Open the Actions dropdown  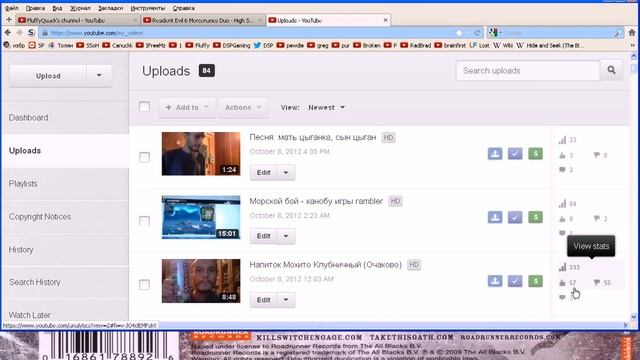click(x=243, y=107)
